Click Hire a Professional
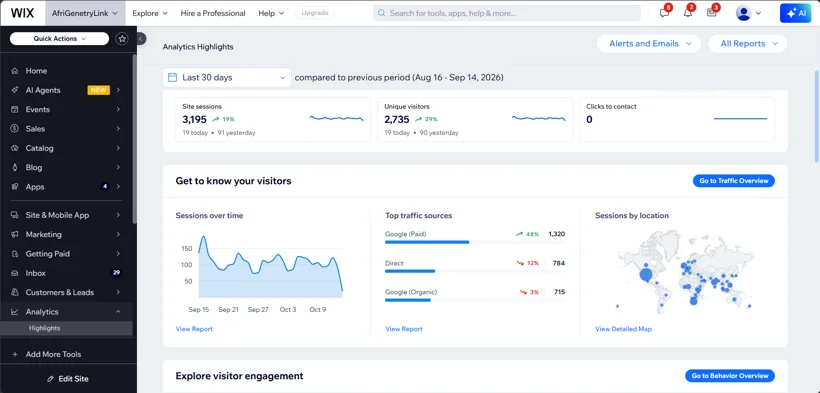Viewport: 820px width, 393px height. (213, 13)
